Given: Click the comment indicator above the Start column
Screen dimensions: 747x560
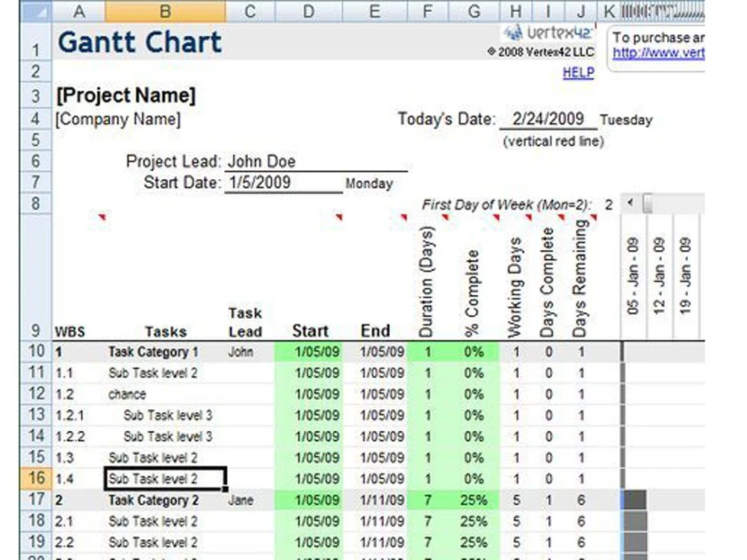Looking at the screenshot, I should click(x=338, y=217).
